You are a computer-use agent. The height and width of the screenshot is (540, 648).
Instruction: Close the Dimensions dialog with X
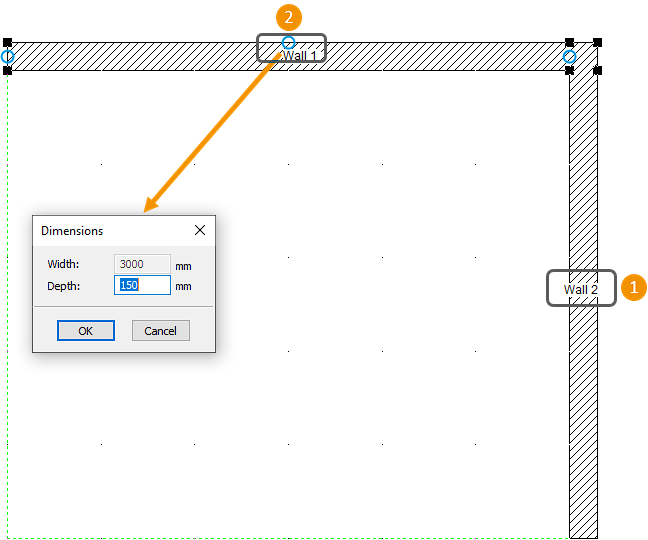click(x=200, y=230)
